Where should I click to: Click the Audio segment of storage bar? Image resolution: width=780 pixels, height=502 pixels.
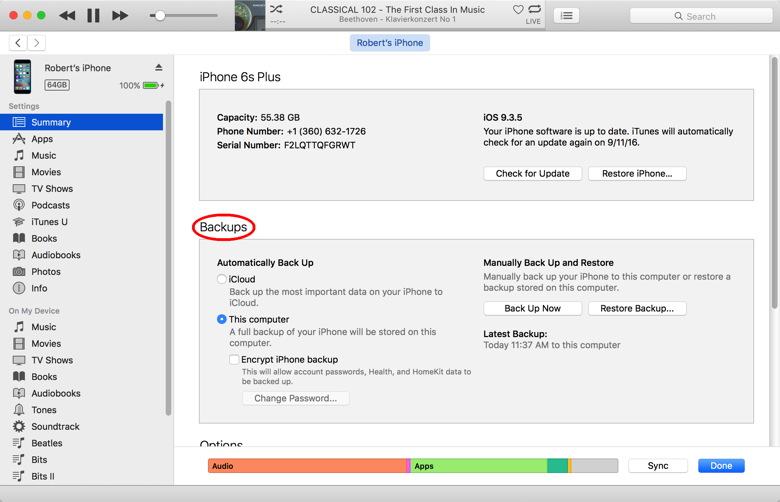pyautogui.click(x=307, y=466)
